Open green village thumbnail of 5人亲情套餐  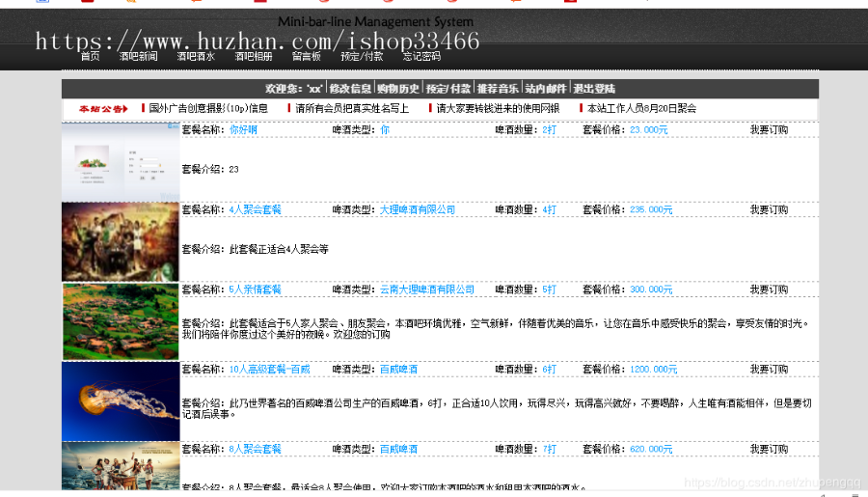point(121,321)
